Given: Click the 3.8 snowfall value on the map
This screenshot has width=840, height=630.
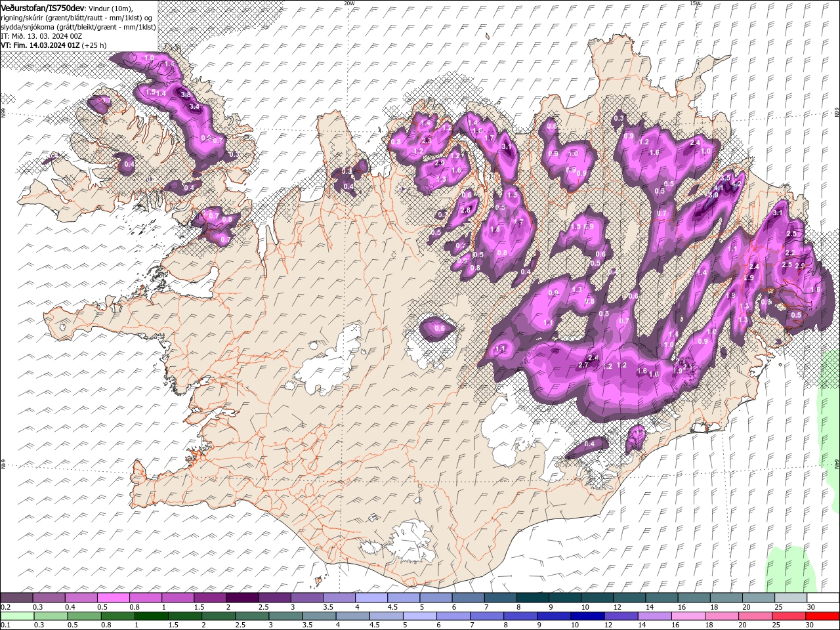Looking at the screenshot, I should [186, 95].
